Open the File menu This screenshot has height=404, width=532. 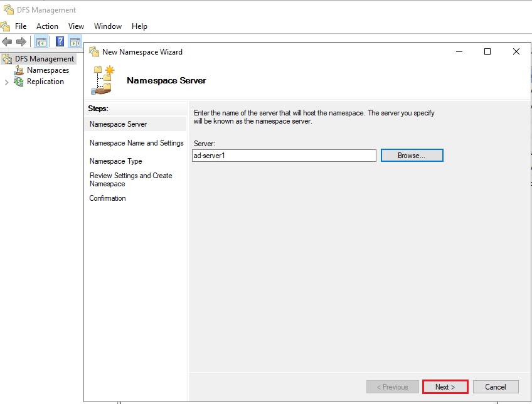pyautogui.click(x=19, y=26)
